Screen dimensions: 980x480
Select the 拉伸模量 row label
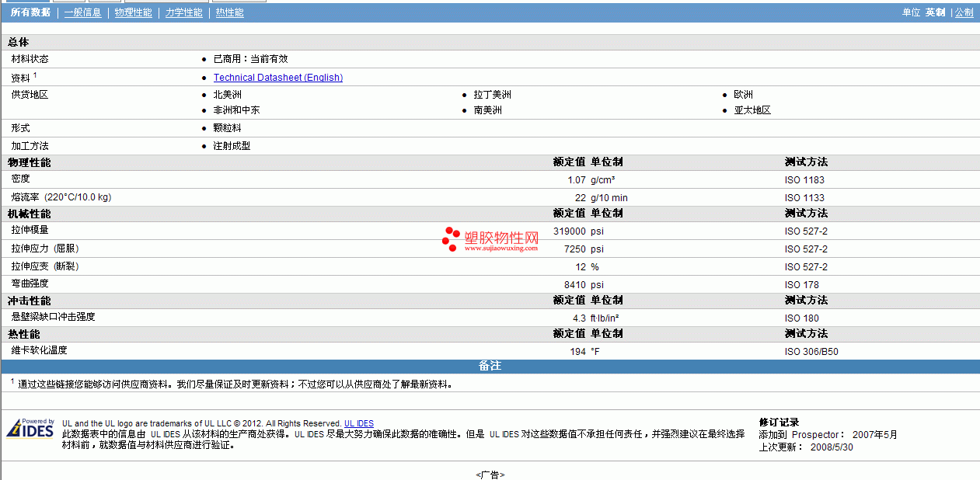click(30, 230)
